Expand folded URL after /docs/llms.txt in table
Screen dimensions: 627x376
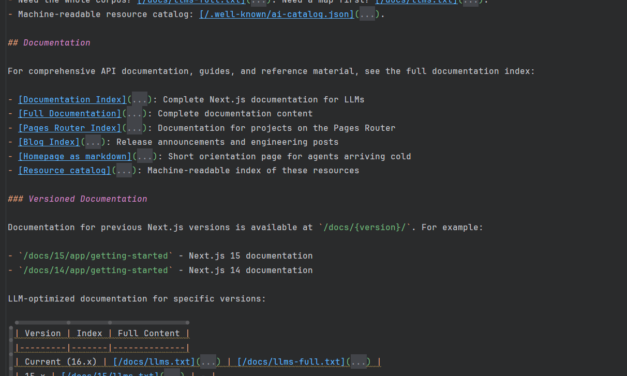click(208, 362)
